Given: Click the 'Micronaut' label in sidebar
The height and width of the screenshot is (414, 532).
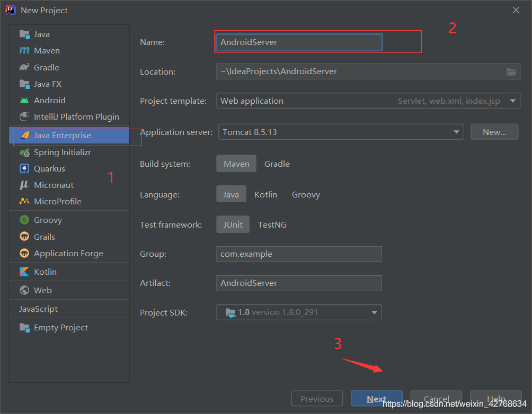Looking at the screenshot, I should pyautogui.click(x=54, y=185).
